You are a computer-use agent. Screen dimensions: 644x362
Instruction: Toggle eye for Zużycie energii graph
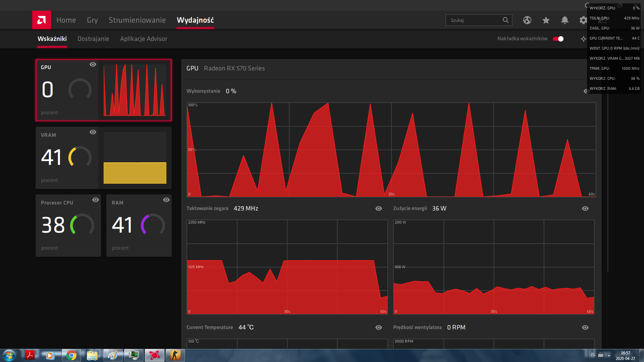(585, 208)
